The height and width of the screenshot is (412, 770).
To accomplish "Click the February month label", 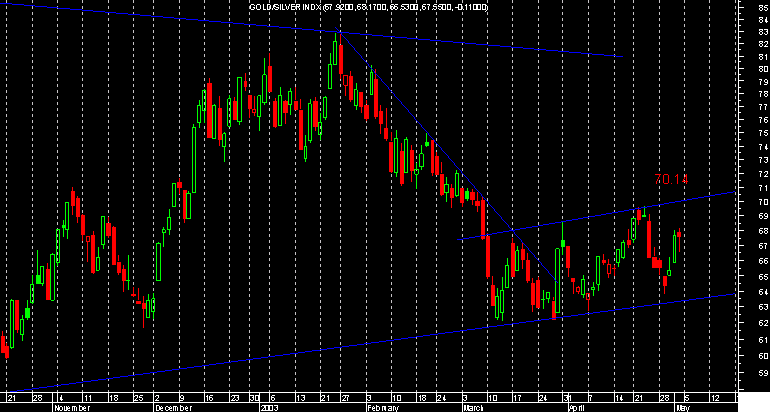I will [x=384, y=408].
